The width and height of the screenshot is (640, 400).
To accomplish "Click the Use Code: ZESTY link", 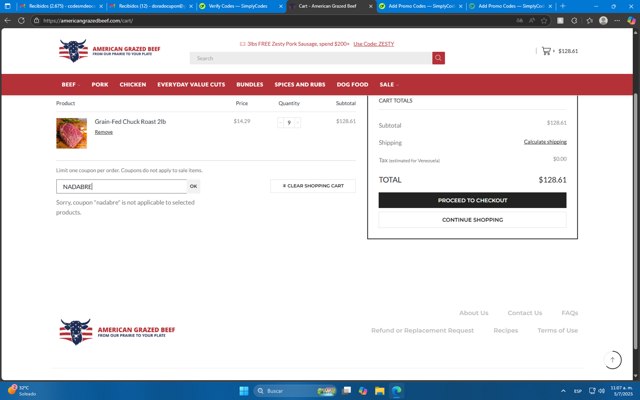I will [373, 44].
